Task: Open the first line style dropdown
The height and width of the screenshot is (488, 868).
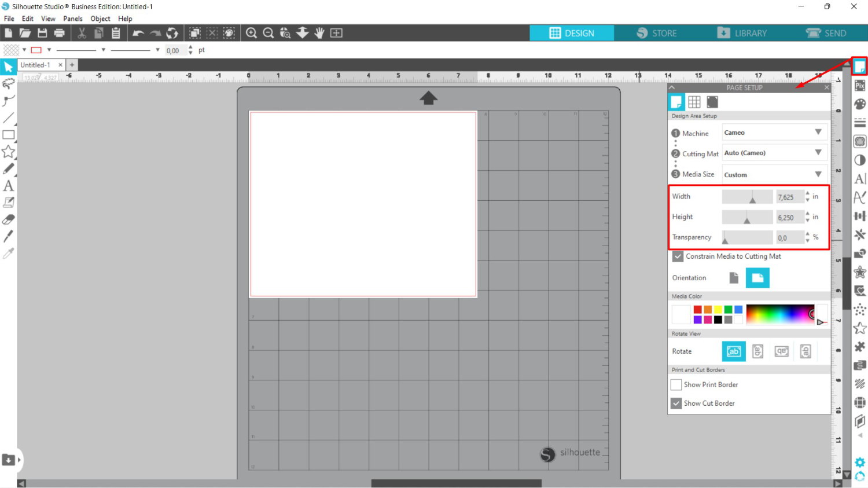Action: 103,50
